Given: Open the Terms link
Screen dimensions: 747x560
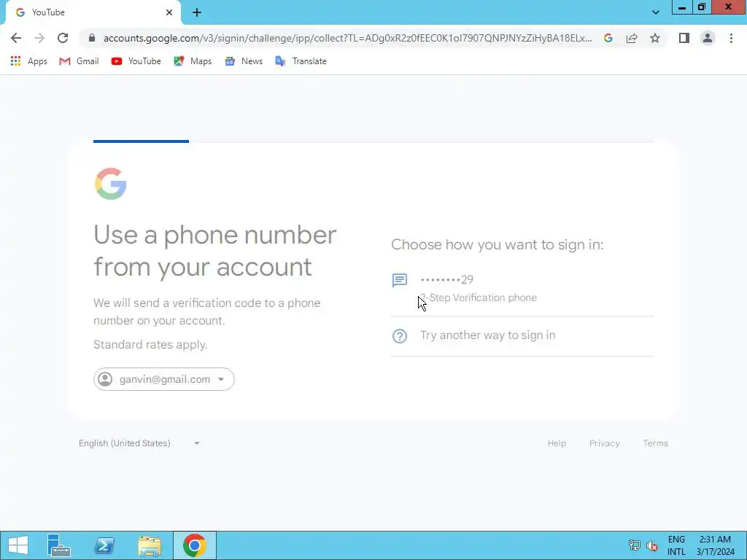Looking at the screenshot, I should (655, 443).
